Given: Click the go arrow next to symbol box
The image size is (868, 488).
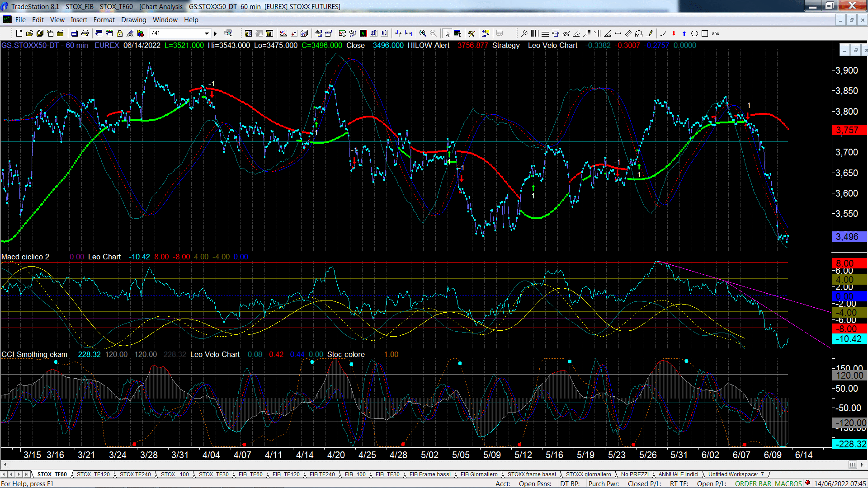Looking at the screenshot, I should 215,33.
